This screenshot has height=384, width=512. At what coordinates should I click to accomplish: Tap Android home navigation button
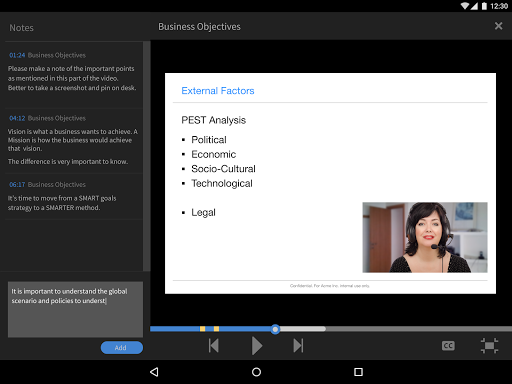tap(256, 372)
